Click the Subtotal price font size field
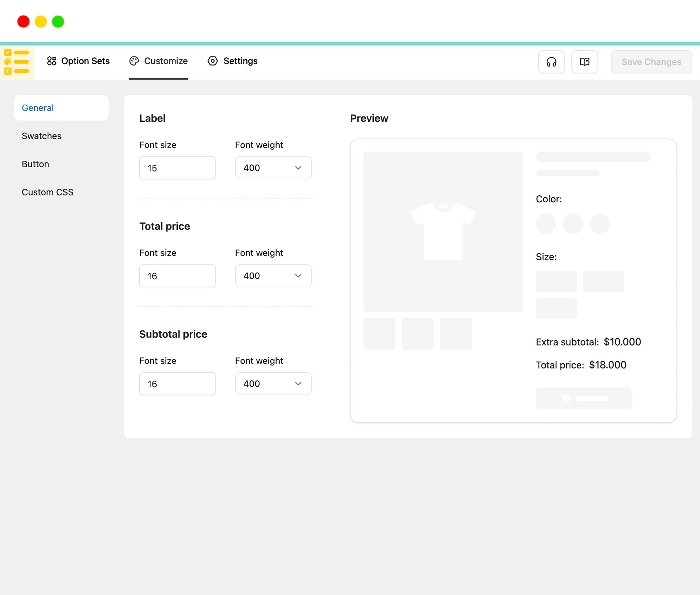 pos(177,384)
